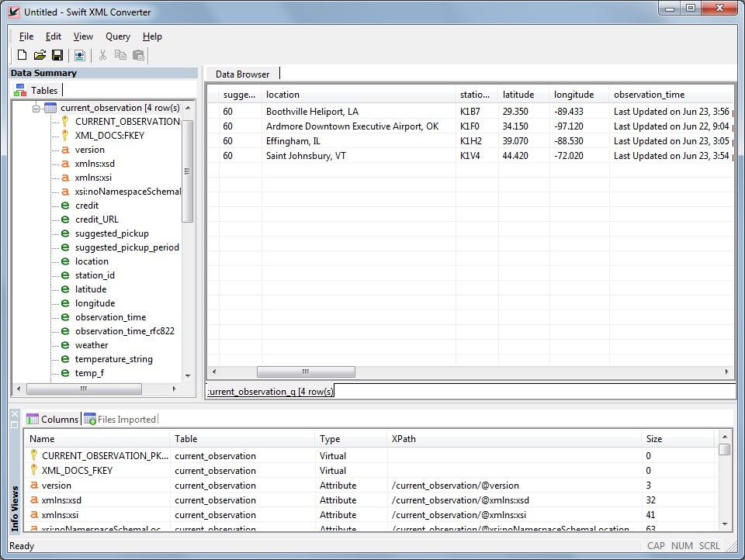Select the station_id tree item
This screenshot has height=560, width=745.
point(95,275)
